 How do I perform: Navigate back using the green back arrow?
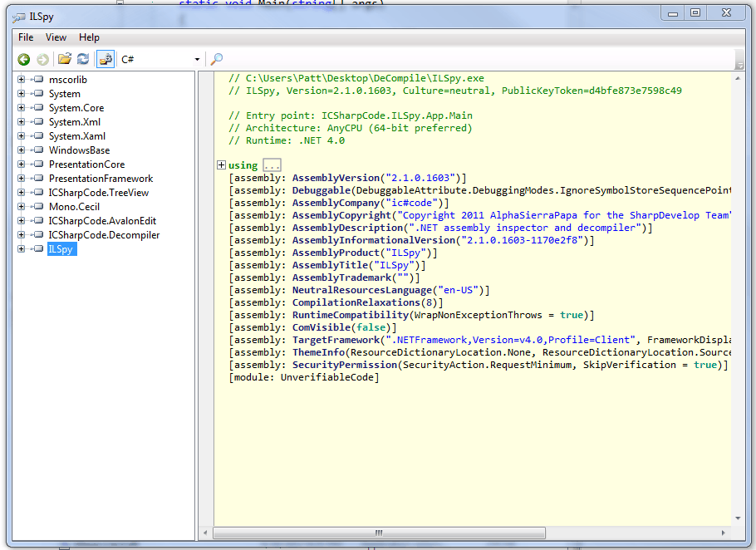[x=23, y=59]
